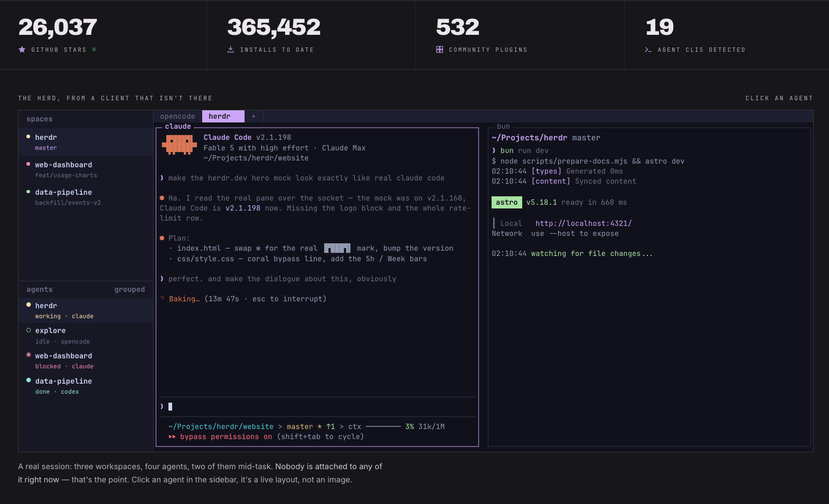Open the http://localhost:4321/ link

point(583,223)
